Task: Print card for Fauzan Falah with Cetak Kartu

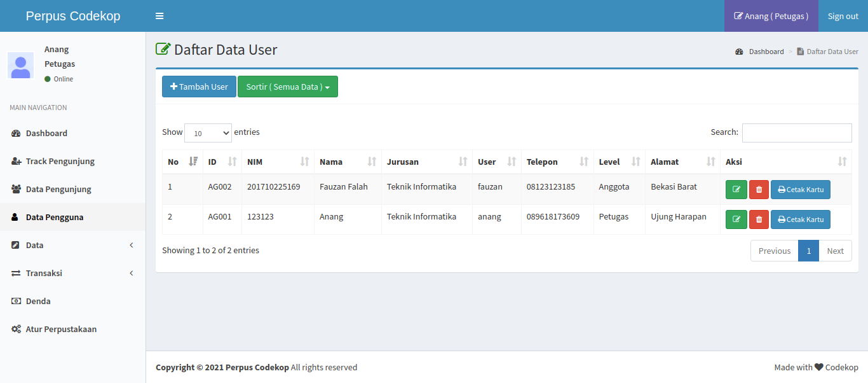Action: (800, 190)
